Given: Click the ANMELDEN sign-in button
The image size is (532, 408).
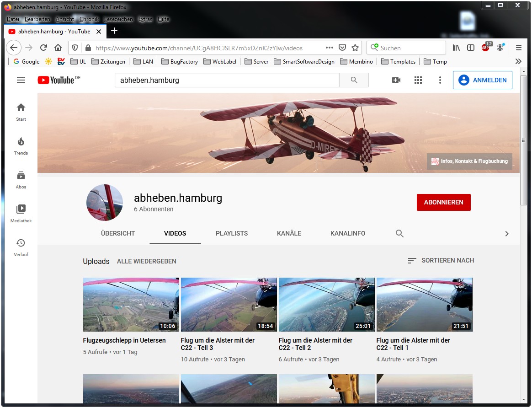Looking at the screenshot, I should pos(482,80).
